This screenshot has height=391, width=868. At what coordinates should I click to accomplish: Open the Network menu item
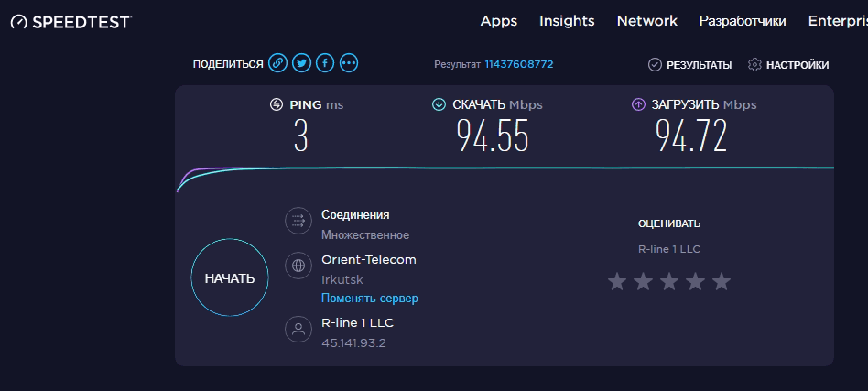[x=646, y=21]
